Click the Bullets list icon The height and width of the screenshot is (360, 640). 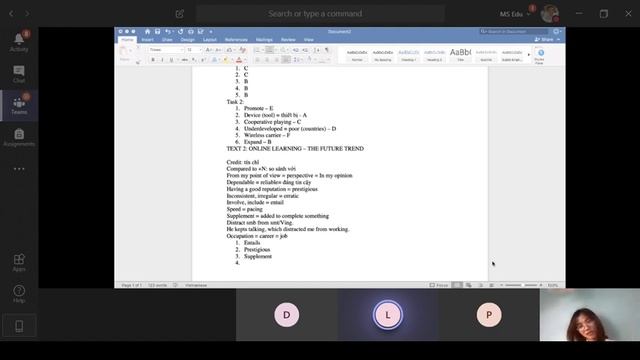[257, 50]
